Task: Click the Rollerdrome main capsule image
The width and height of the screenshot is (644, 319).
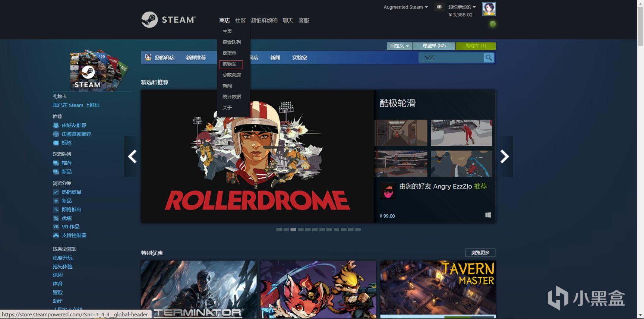Action: tap(258, 157)
